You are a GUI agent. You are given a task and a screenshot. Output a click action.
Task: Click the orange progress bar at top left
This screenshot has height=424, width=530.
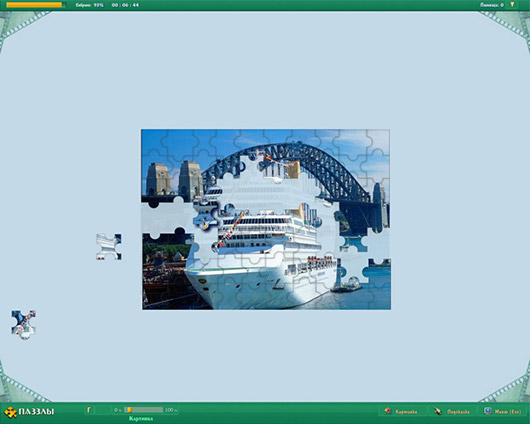(36, 5)
